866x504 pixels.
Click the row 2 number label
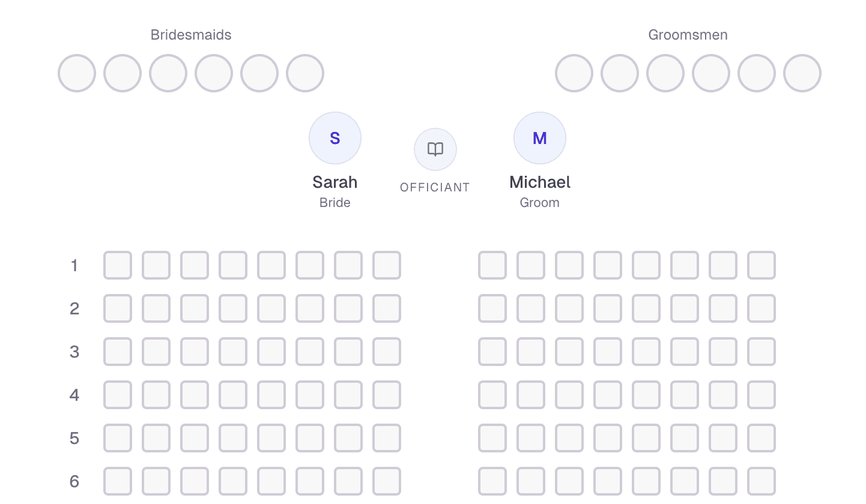coord(74,308)
